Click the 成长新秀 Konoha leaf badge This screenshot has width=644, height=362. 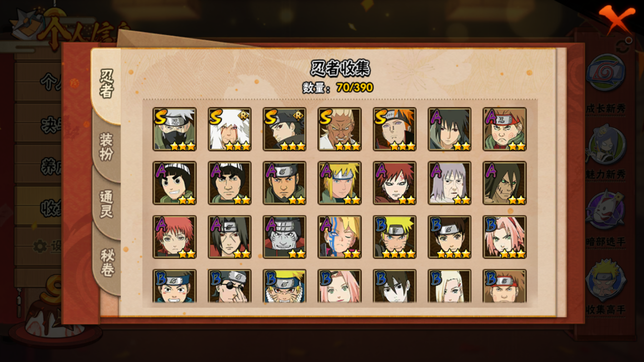(x=606, y=72)
